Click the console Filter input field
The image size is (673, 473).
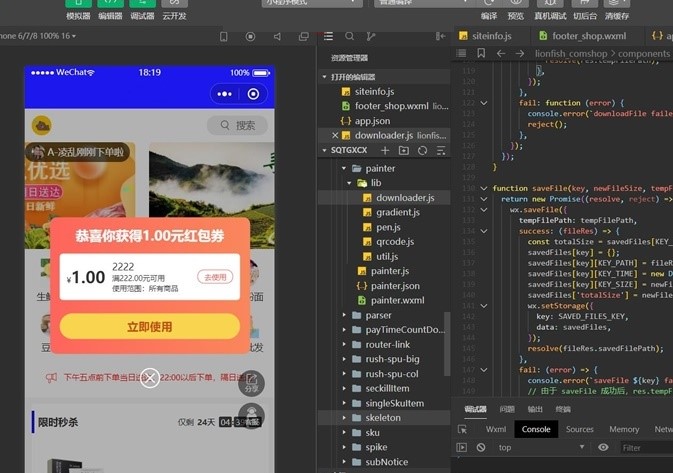(x=646, y=448)
